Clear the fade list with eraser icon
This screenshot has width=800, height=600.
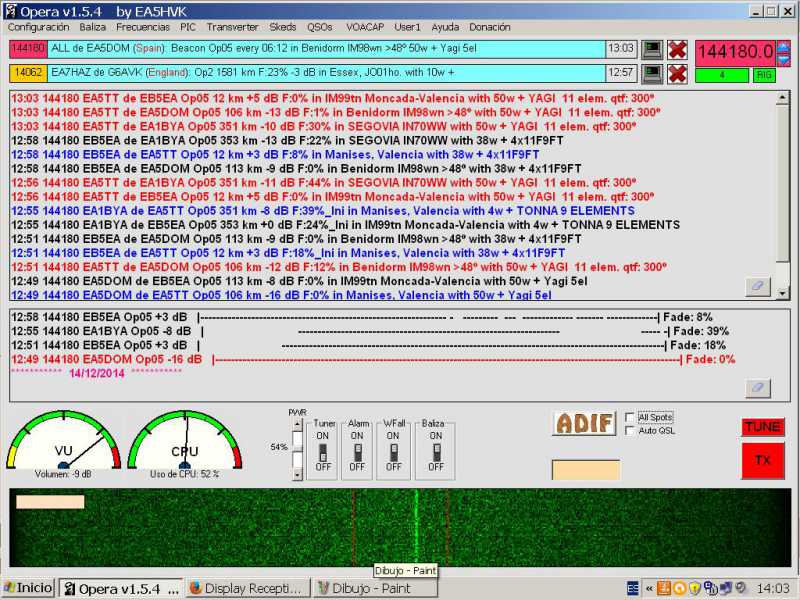pyautogui.click(x=758, y=388)
